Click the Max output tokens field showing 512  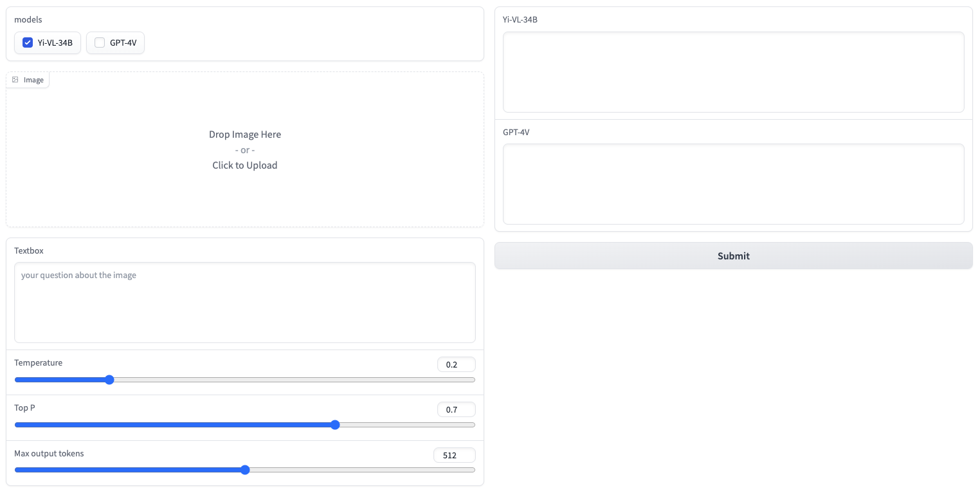(455, 455)
